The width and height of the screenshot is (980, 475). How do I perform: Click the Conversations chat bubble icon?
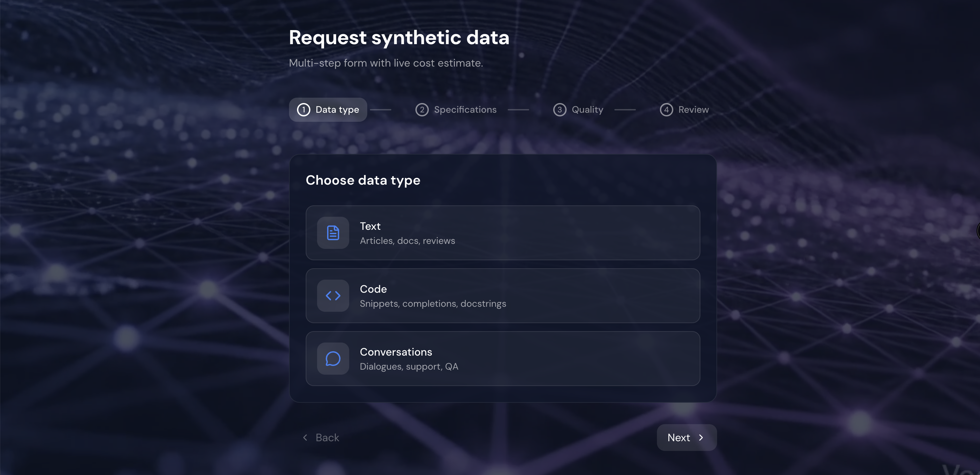(333, 359)
